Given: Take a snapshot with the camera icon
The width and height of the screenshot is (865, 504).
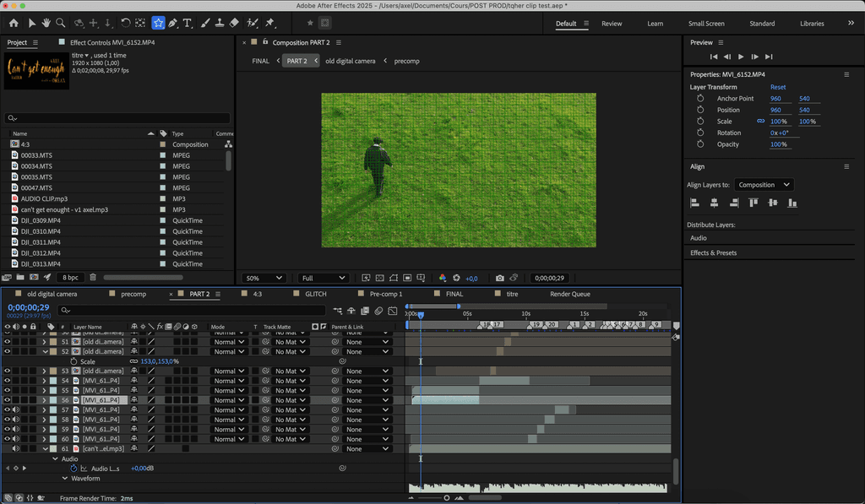Looking at the screenshot, I should (500, 278).
